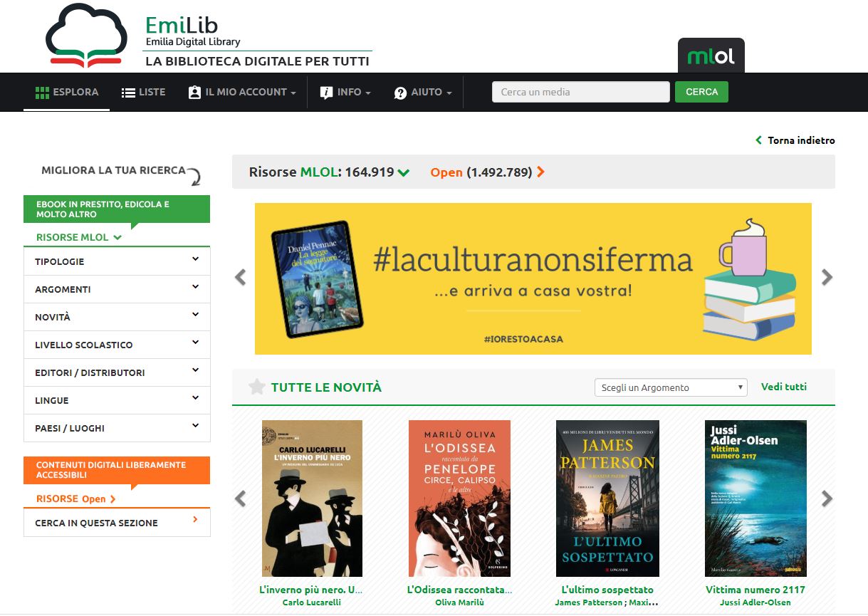Click the Info icon in navbar

(326, 93)
